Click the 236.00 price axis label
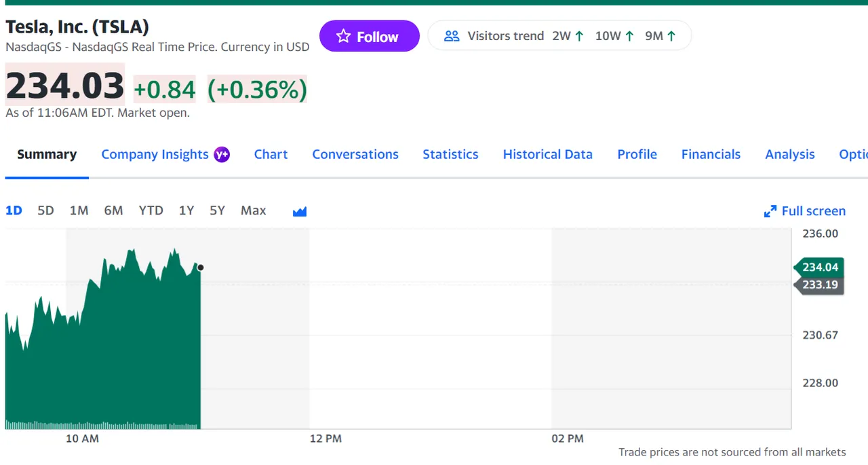The image size is (868, 465). point(820,234)
